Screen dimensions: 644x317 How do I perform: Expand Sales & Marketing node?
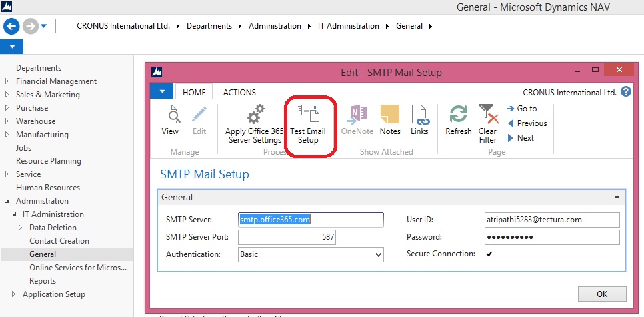(x=7, y=95)
